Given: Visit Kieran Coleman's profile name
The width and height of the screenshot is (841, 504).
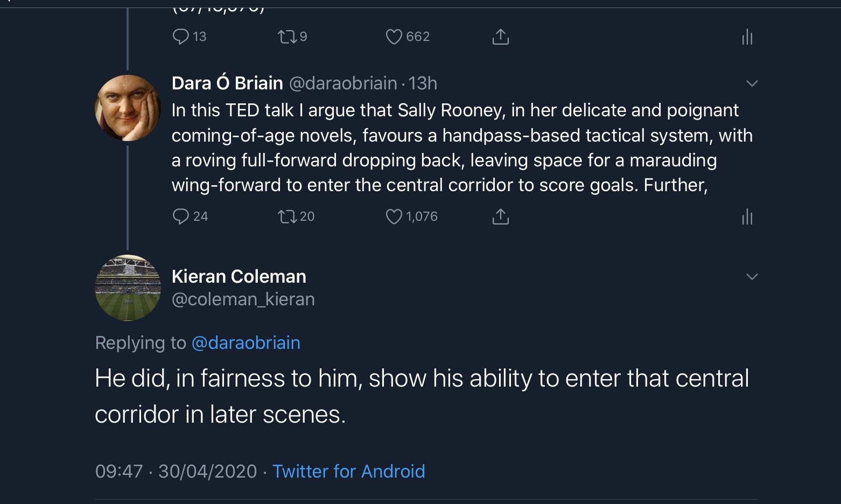Looking at the screenshot, I should [x=239, y=276].
